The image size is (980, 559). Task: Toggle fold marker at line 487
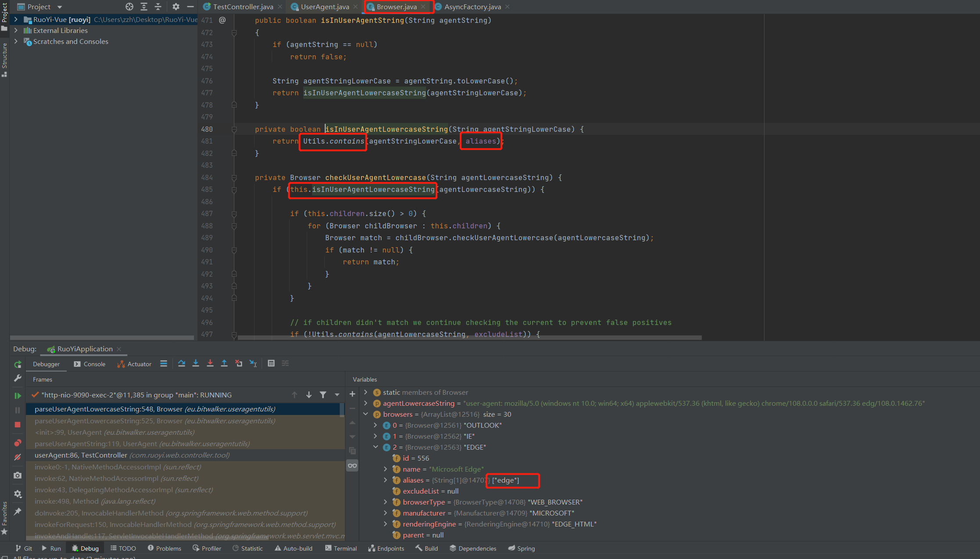pos(234,213)
